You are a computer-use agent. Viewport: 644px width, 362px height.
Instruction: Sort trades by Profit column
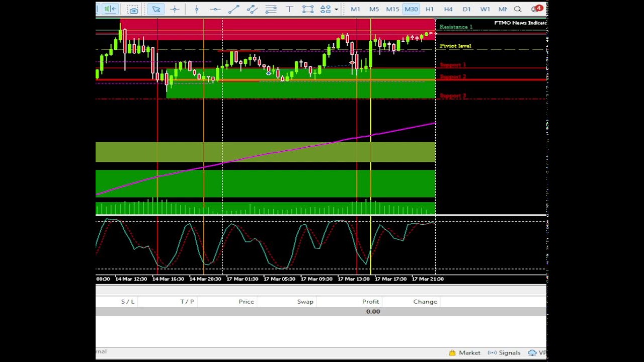coord(371,302)
